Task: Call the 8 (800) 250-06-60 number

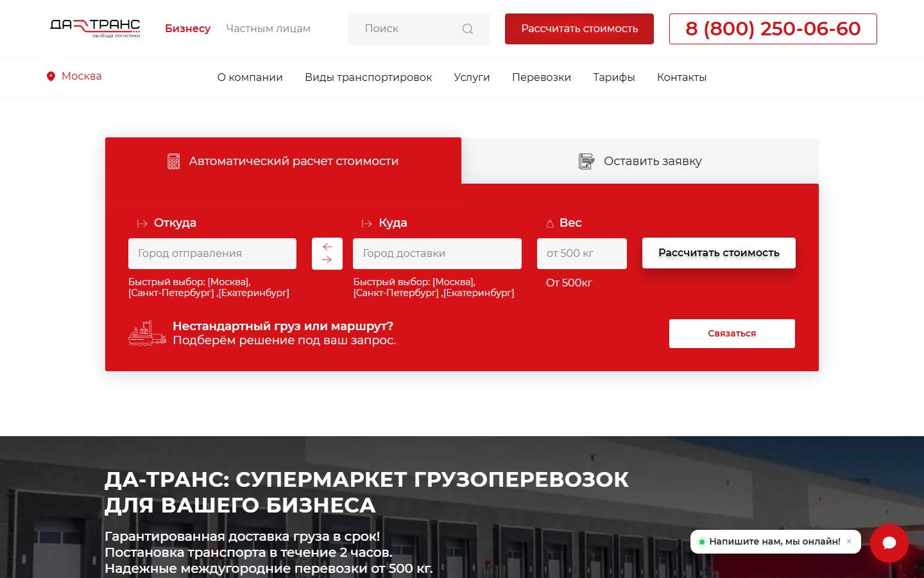Action: [773, 29]
